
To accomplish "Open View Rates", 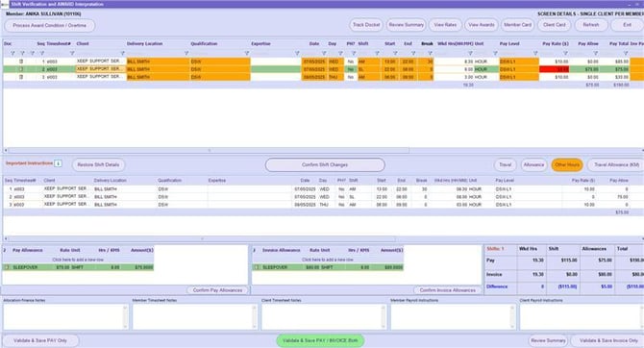I will [x=445, y=25].
